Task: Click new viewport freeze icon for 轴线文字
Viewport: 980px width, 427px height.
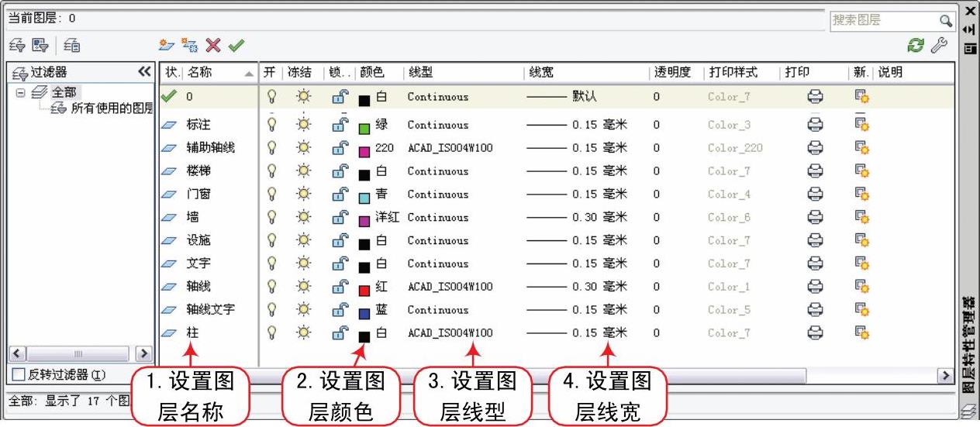Action: click(x=862, y=310)
